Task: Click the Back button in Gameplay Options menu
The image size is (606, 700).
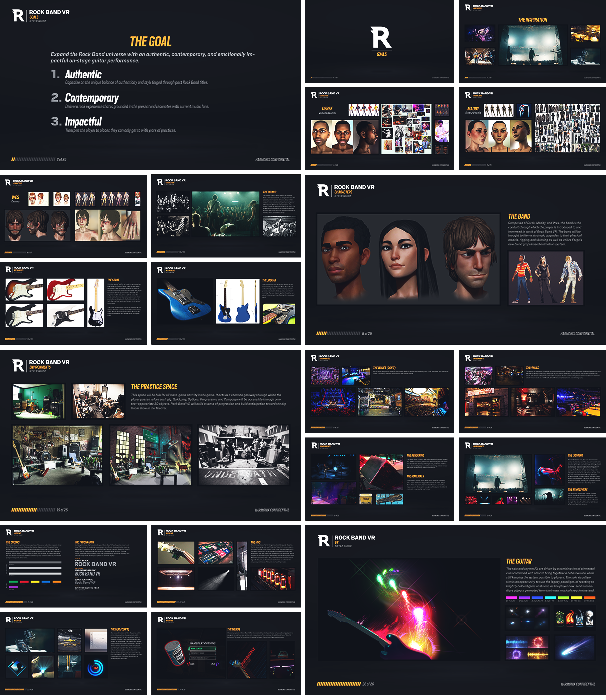Action: click(x=192, y=664)
